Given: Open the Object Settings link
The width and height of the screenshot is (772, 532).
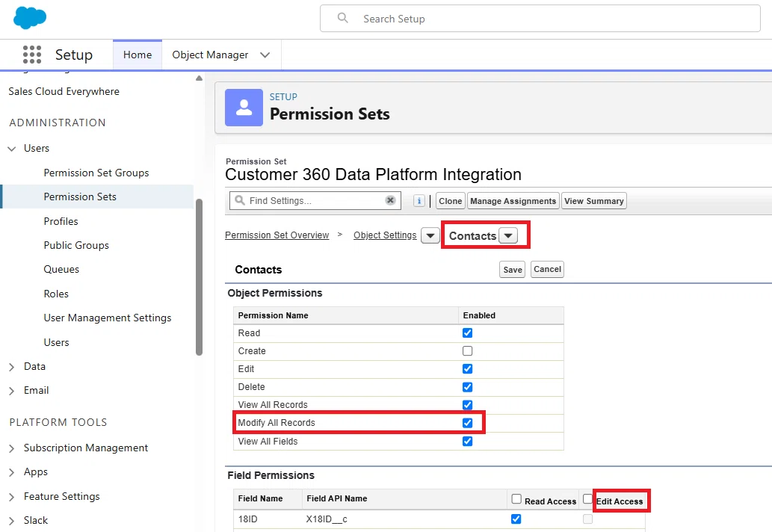Looking at the screenshot, I should pyautogui.click(x=385, y=235).
